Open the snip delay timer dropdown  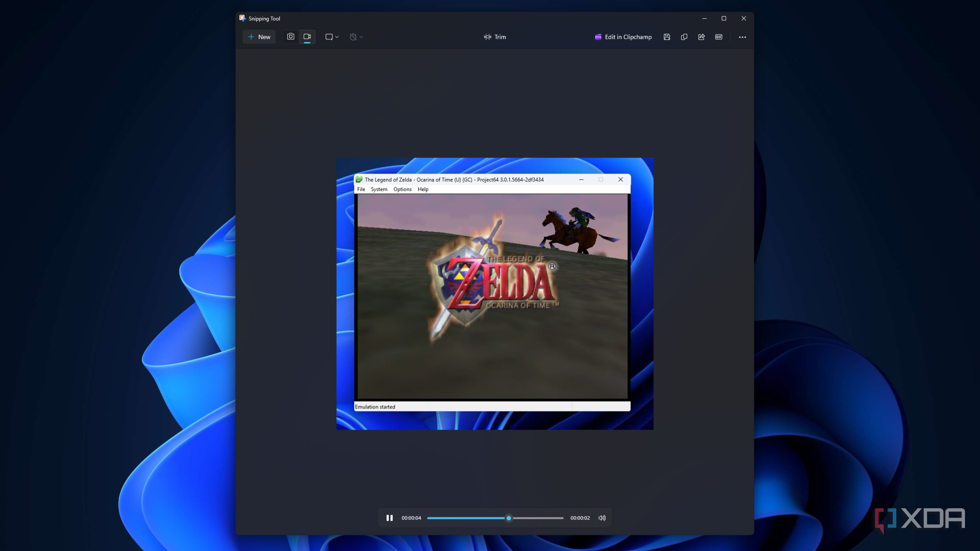coord(356,37)
